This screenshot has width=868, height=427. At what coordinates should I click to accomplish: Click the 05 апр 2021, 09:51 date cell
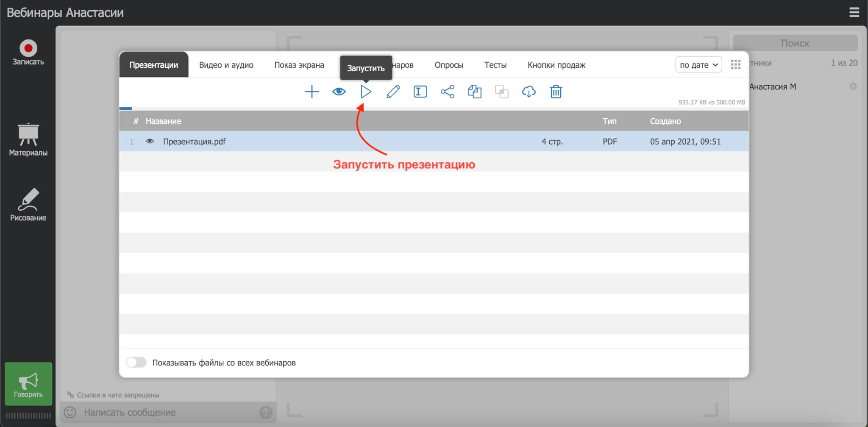coord(685,142)
